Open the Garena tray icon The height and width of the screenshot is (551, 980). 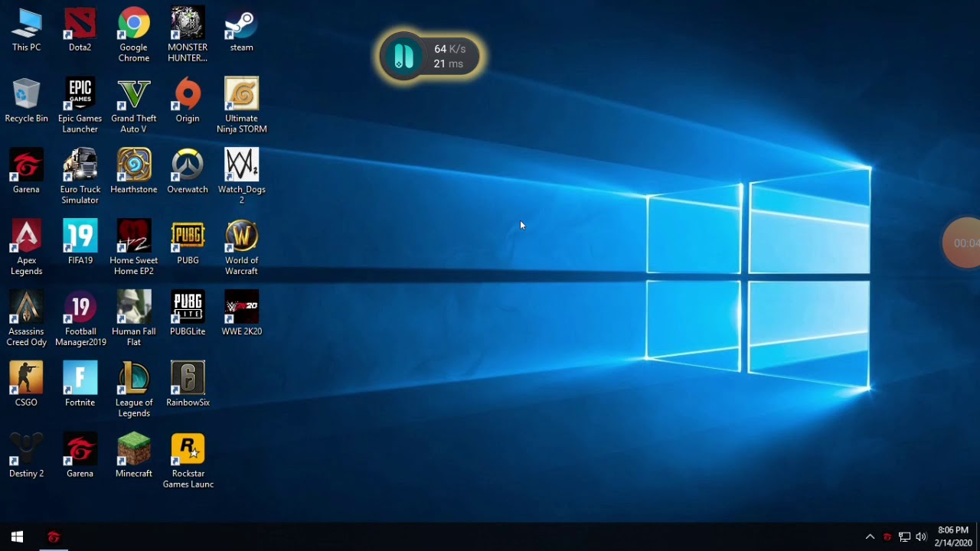pos(887,536)
